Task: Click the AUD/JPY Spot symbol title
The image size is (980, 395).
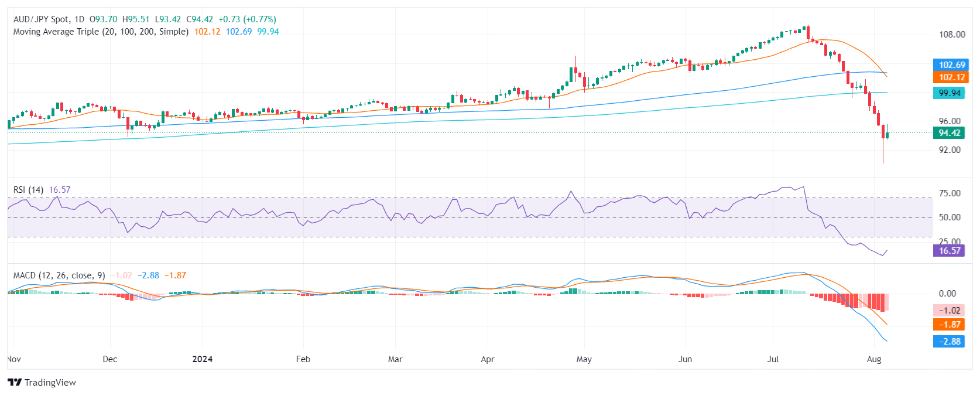Action: (x=41, y=19)
